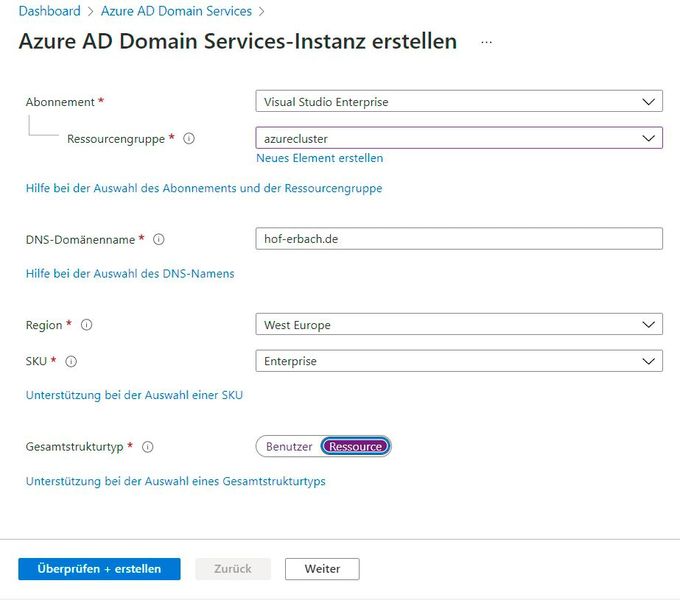
Task: Expand the Ressourcengruppe dropdown azurecluster
Action: tap(459, 138)
